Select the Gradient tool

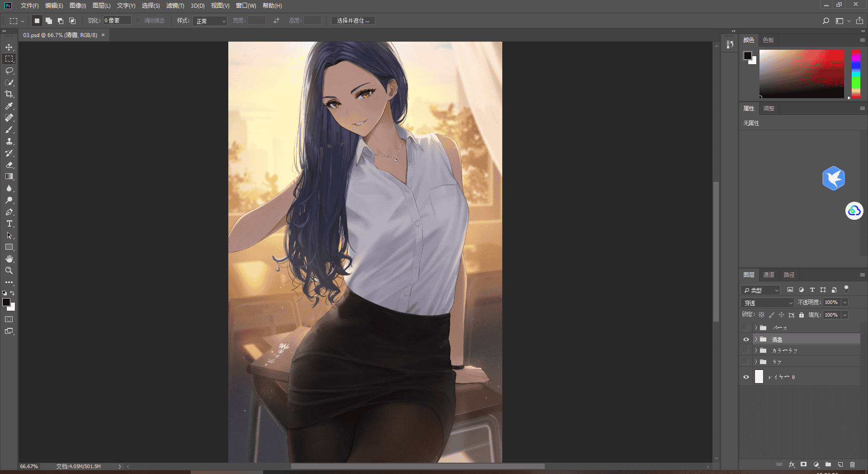click(x=9, y=176)
